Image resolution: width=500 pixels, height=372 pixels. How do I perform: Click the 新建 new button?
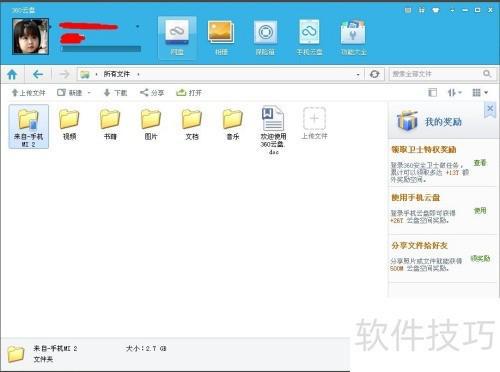(x=70, y=93)
